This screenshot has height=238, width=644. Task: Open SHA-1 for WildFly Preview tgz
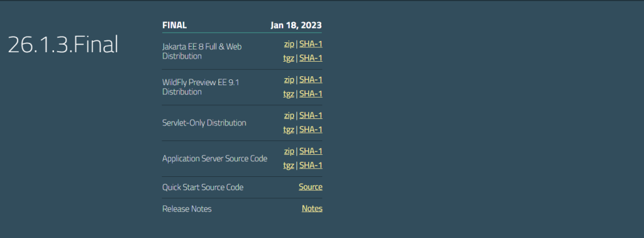(x=311, y=94)
